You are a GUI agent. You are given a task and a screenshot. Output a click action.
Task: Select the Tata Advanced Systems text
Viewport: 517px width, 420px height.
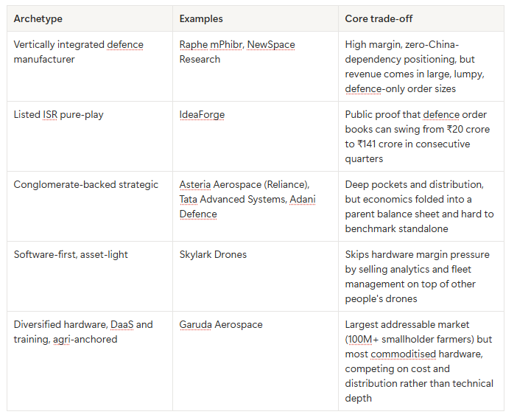click(x=232, y=199)
